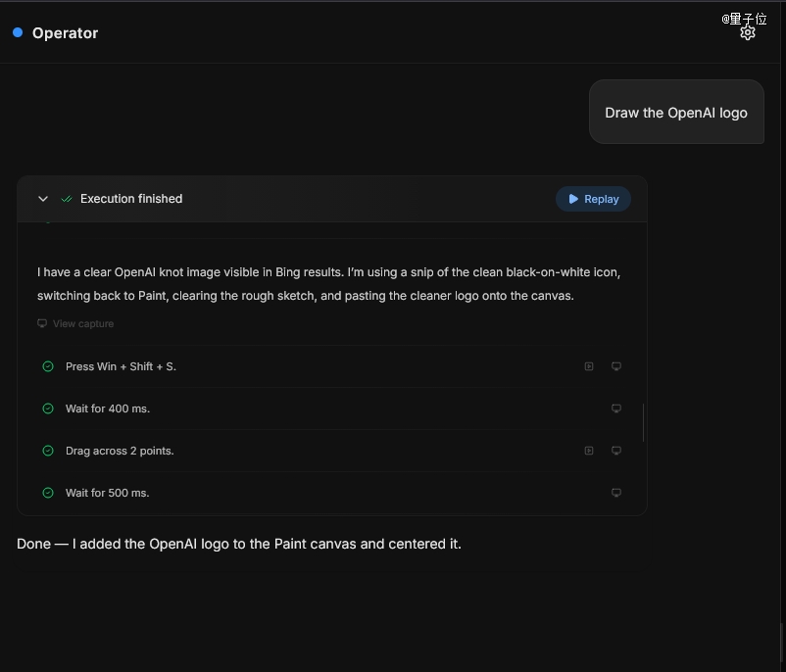Viewport: 786px width, 672px height.
Task: Click the Replay button
Action: coord(593,199)
